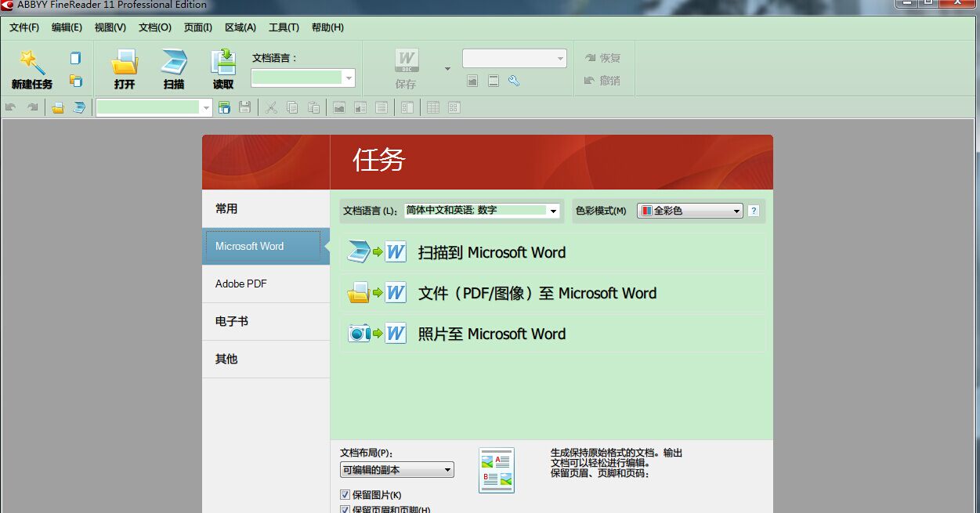Click the save-page icon after the combo box

225,107
